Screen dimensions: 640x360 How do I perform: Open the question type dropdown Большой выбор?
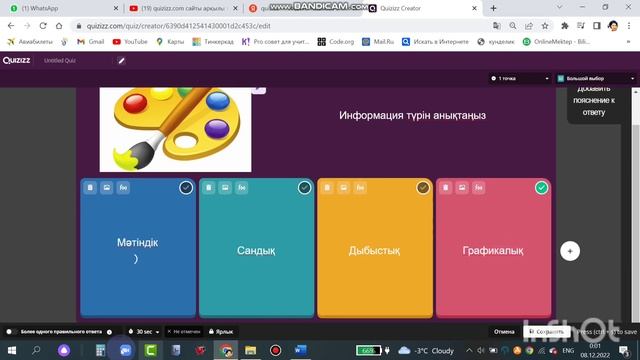596,78
